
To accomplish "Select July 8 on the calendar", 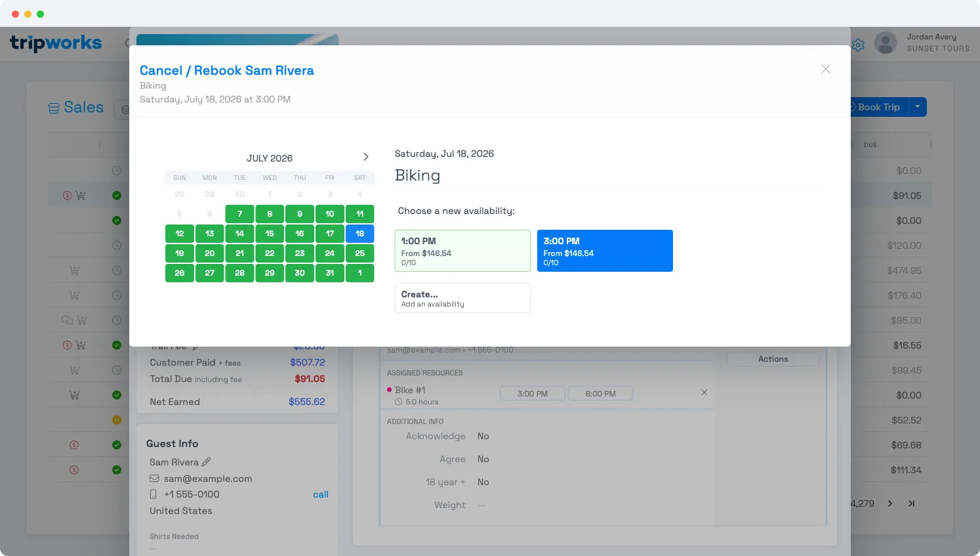I will 270,214.
